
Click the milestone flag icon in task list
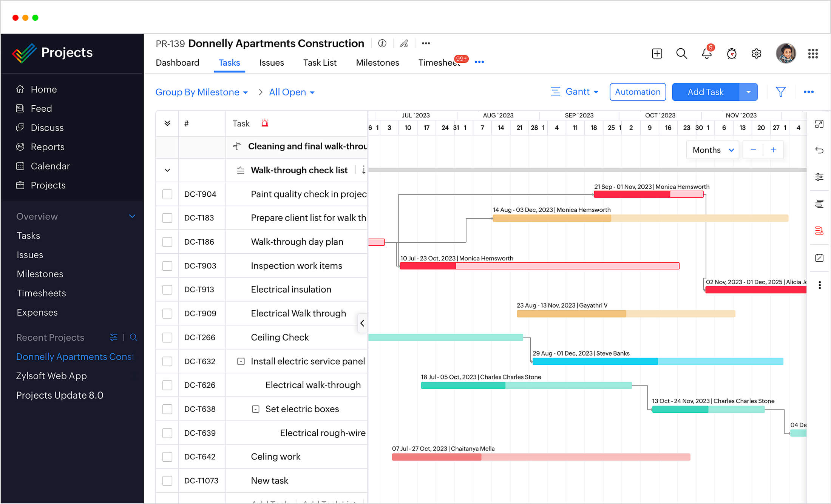tap(238, 146)
